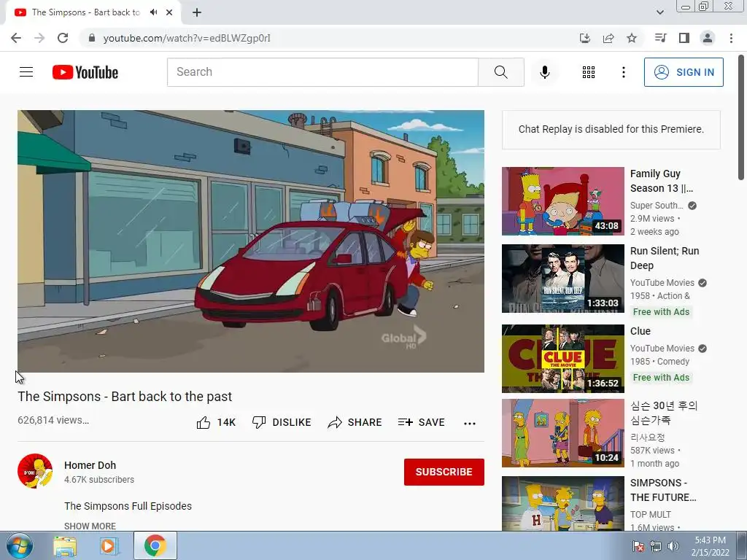
Task: Click the share page icon in address bar
Action: (x=608, y=38)
